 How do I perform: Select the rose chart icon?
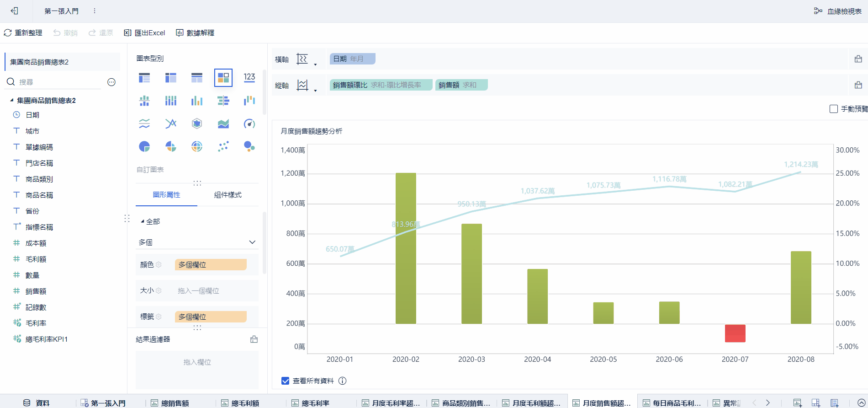(171, 146)
